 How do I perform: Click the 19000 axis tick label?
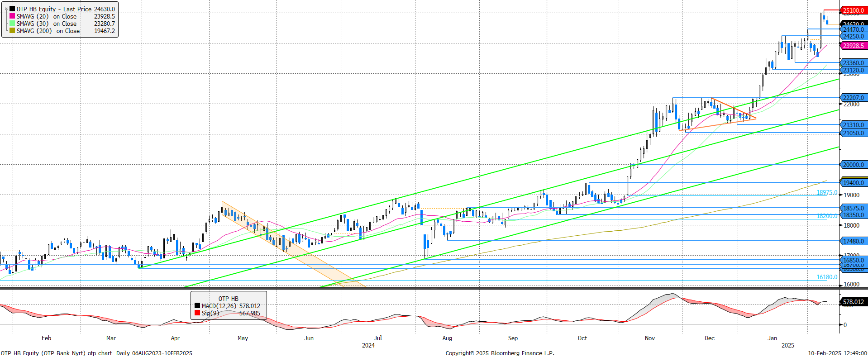(x=851, y=195)
